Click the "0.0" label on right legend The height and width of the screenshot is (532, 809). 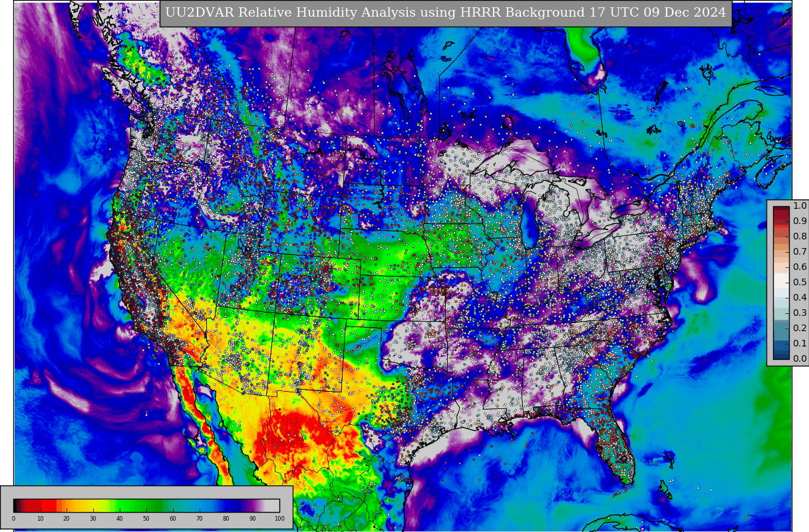point(800,359)
